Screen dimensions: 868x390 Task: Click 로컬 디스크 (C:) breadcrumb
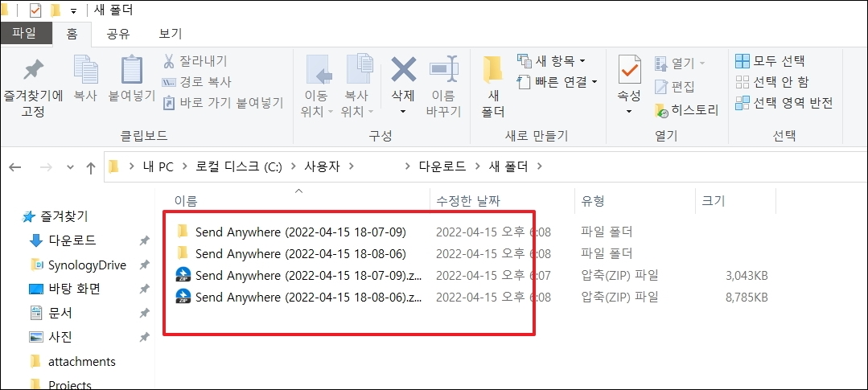239,166
